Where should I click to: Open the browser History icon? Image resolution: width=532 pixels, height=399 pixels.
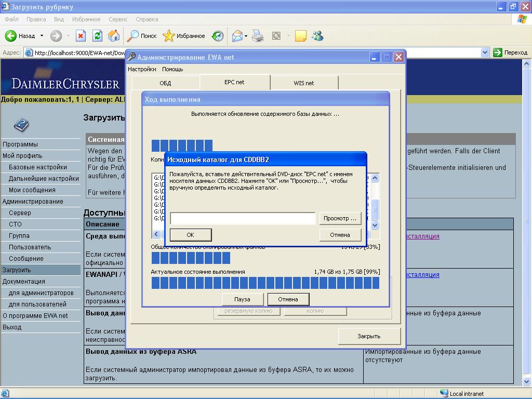tap(218, 36)
